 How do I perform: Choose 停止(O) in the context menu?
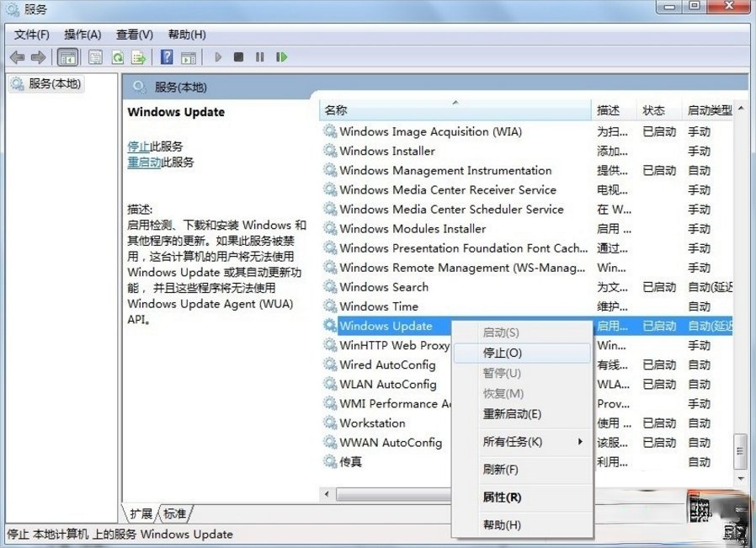tap(522, 353)
